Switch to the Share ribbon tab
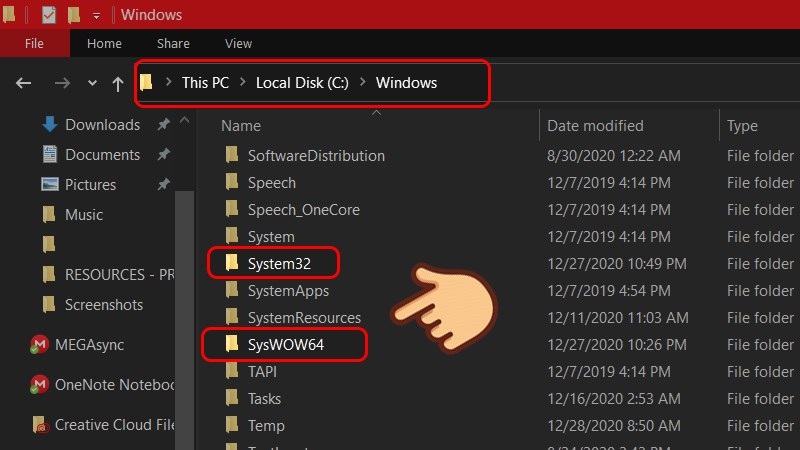This screenshot has height=450, width=800. (x=173, y=43)
